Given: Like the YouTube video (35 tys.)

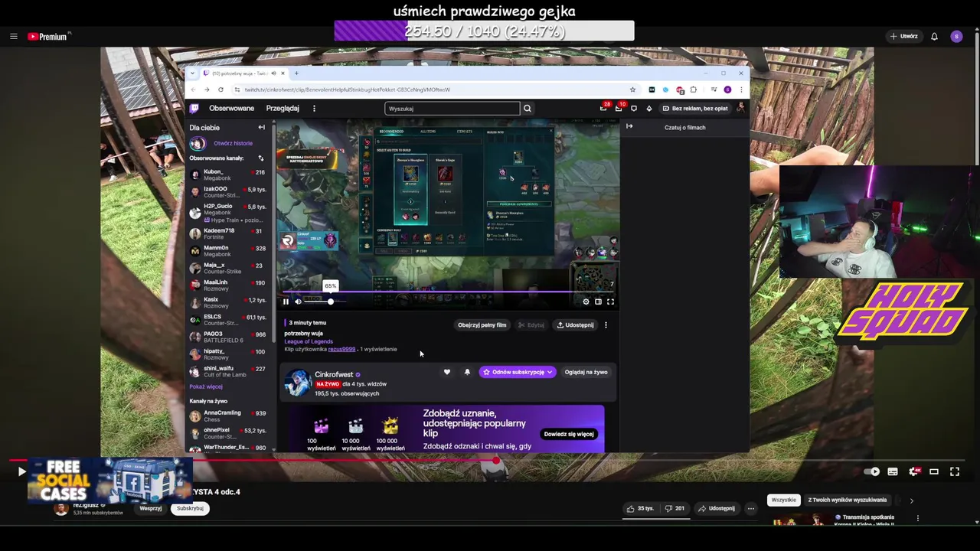Looking at the screenshot, I should click(x=640, y=508).
